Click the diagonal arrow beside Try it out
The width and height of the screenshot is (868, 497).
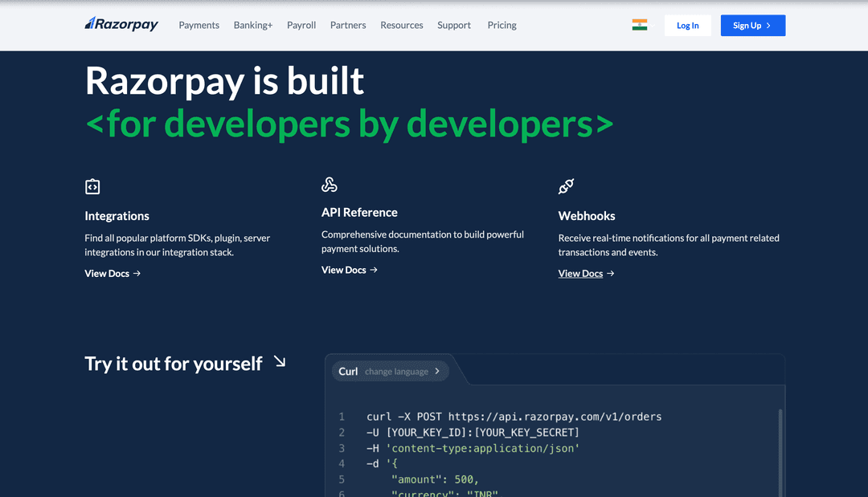[280, 362]
